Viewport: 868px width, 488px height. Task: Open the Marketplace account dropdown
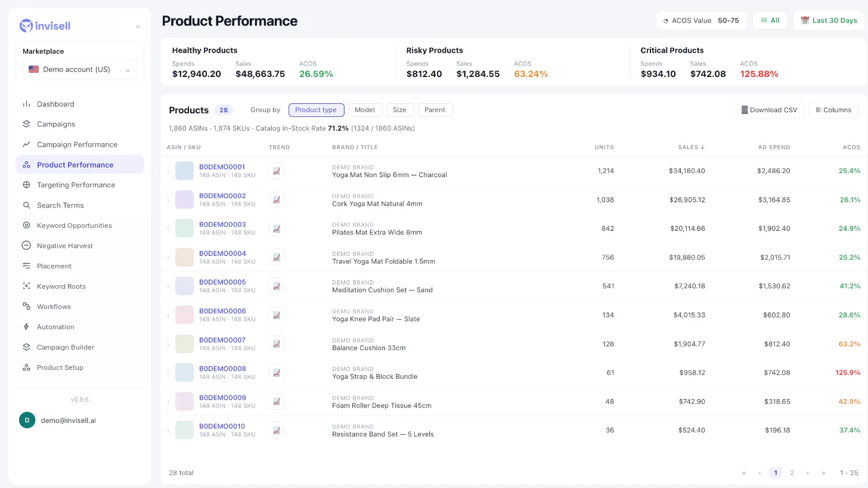click(80, 69)
